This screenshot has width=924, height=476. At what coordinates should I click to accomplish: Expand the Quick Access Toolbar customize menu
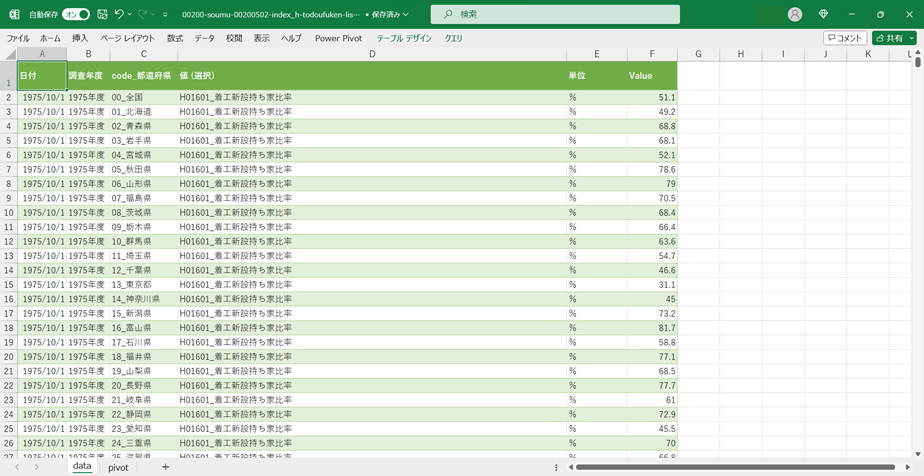[166, 15]
